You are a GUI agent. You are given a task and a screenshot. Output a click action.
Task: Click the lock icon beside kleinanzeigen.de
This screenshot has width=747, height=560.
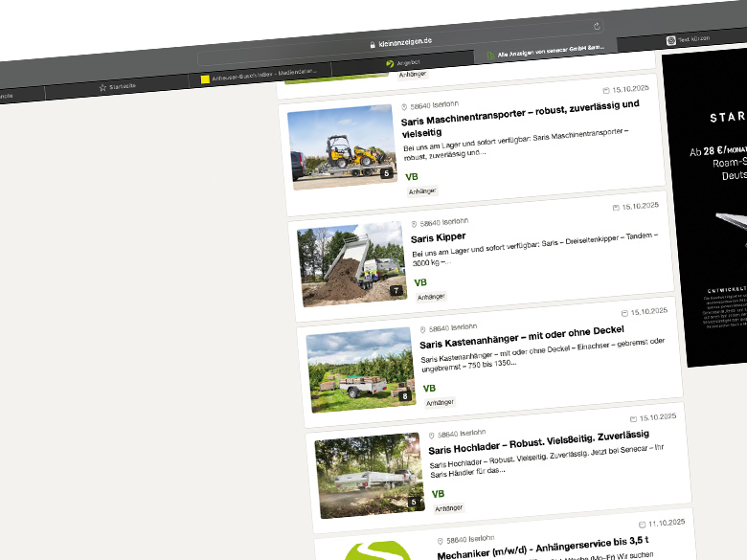[x=371, y=45]
